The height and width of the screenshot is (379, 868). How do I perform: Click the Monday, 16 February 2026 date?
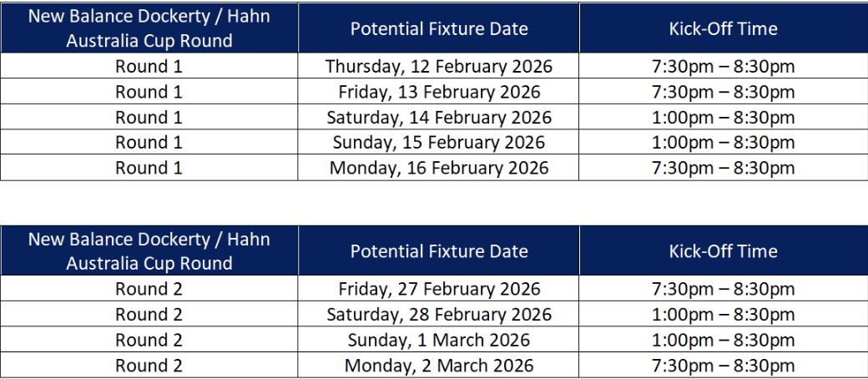tap(439, 168)
